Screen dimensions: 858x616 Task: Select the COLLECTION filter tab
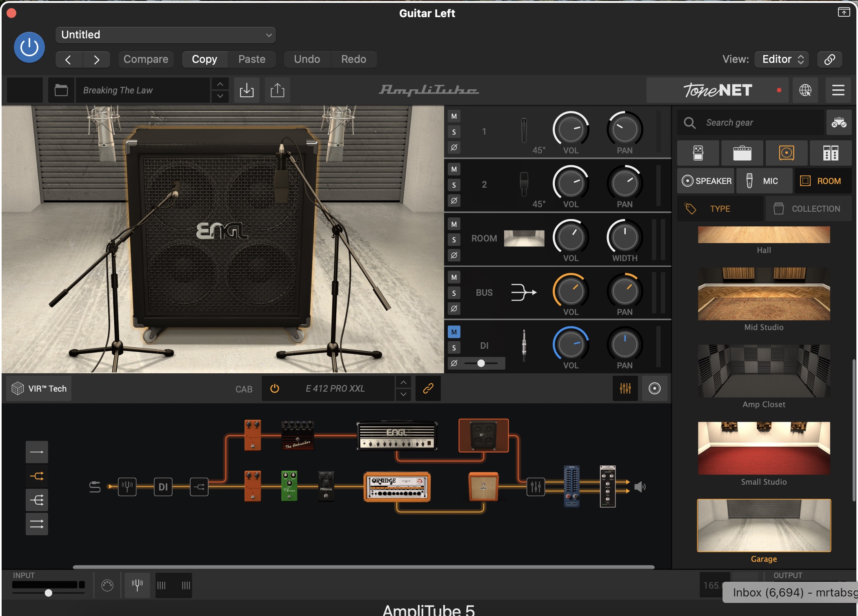809,209
